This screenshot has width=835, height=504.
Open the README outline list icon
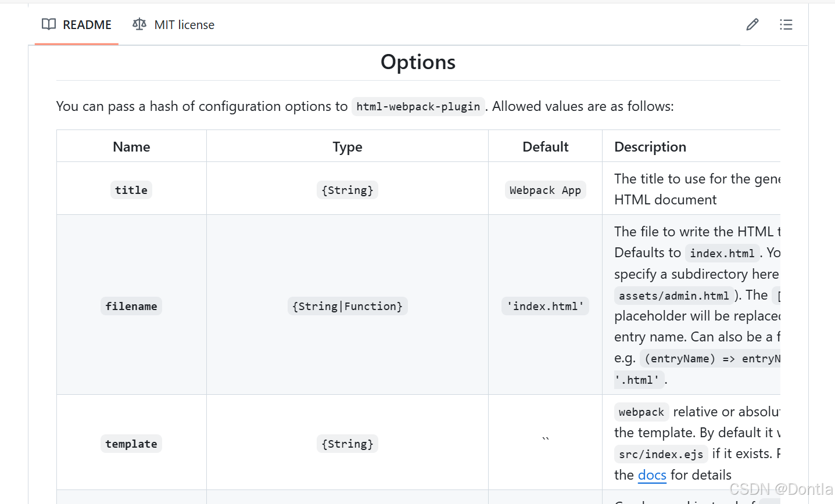pyautogui.click(x=786, y=24)
